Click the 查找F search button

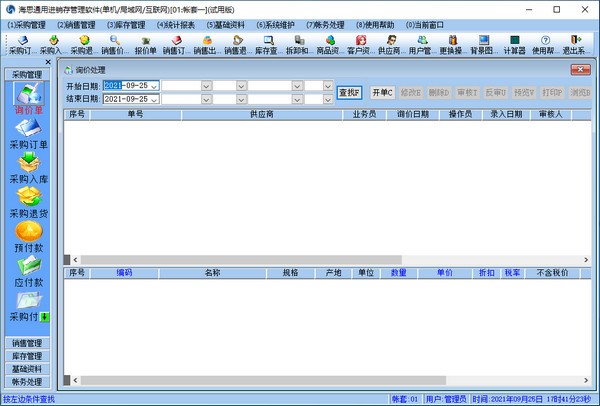point(349,93)
